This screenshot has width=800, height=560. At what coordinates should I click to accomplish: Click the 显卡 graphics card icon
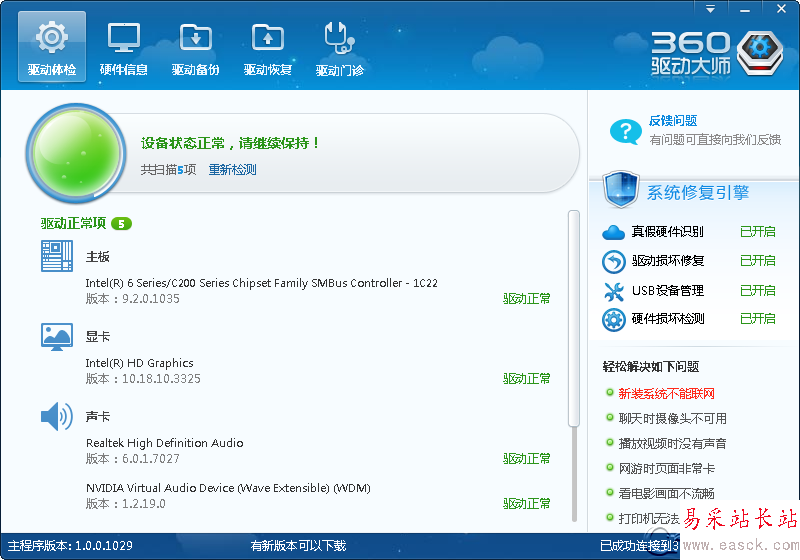pyautogui.click(x=57, y=337)
